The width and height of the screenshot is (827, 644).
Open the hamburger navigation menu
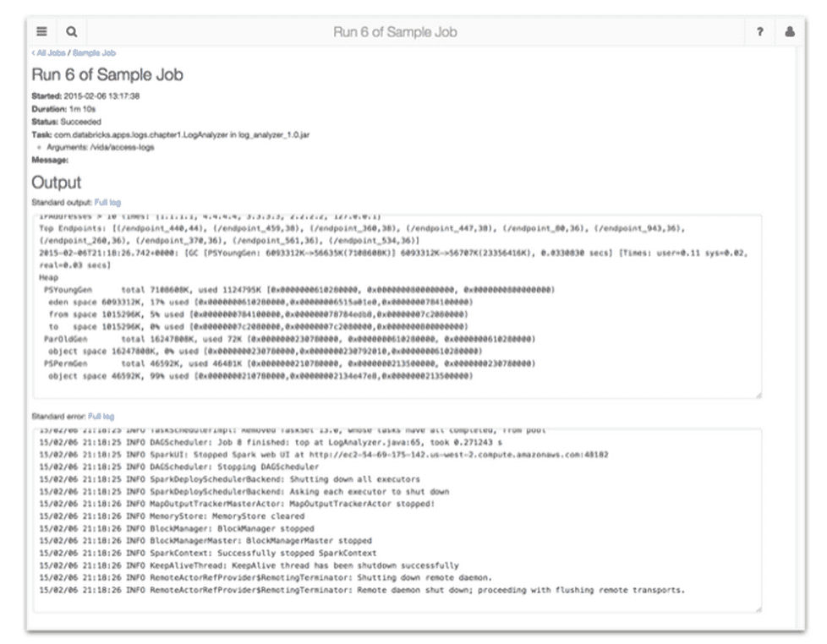tap(41, 32)
